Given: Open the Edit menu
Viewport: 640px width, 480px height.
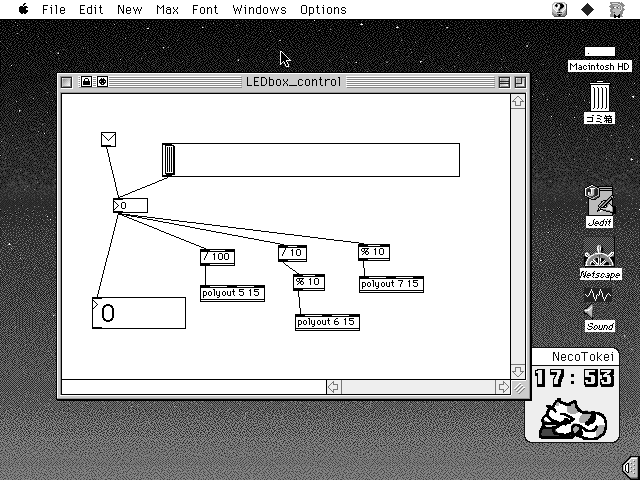Looking at the screenshot, I should [91, 9].
